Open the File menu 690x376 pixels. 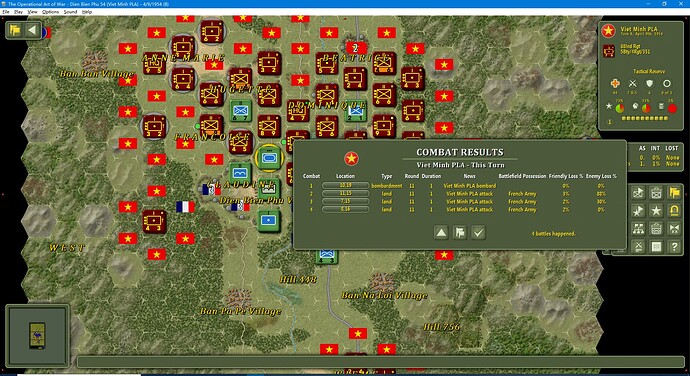point(6,12)
